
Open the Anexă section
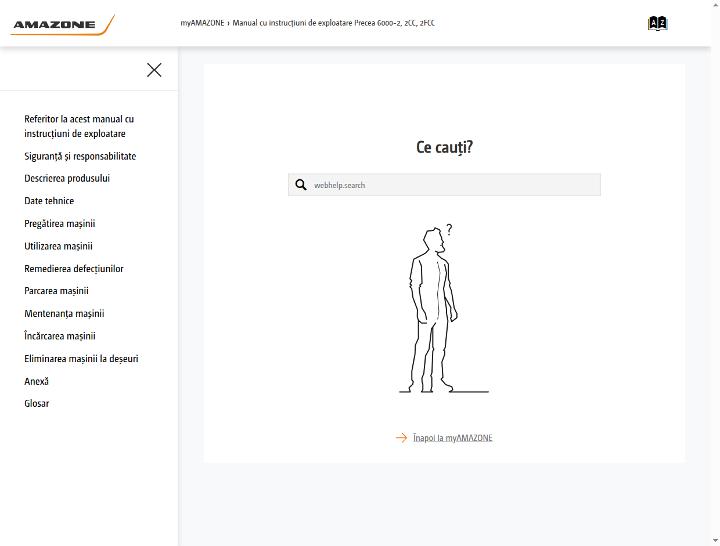click(x=36, y=381)
